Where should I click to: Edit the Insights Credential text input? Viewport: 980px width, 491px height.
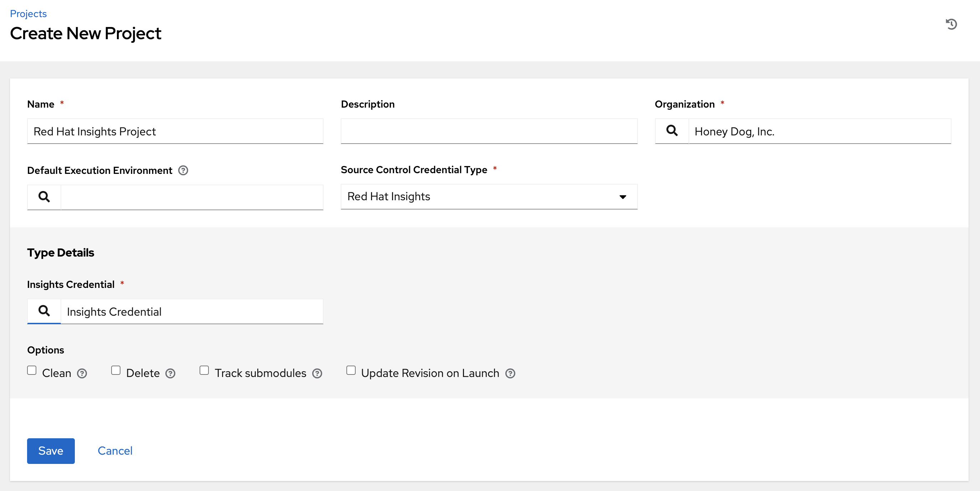[x=192, y=311]
